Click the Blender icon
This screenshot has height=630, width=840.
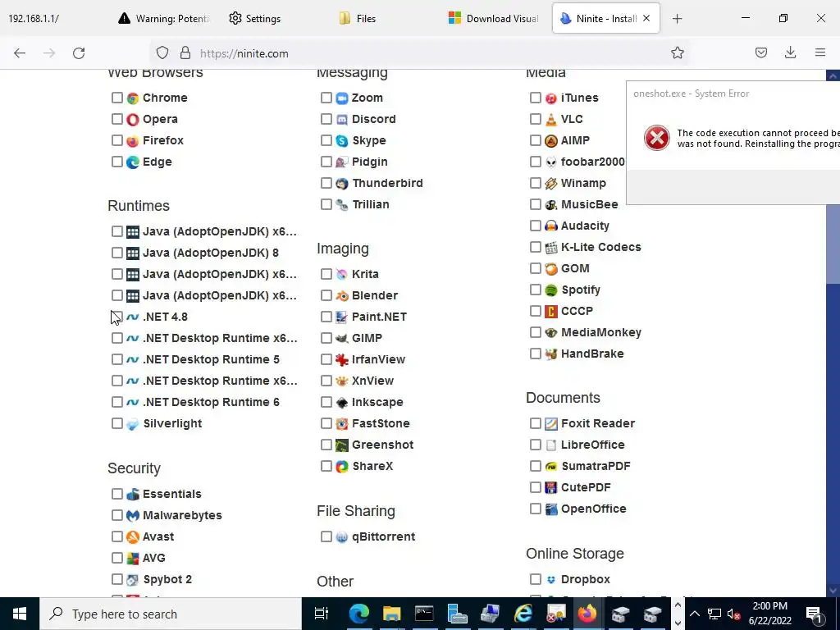coord(342,295)
